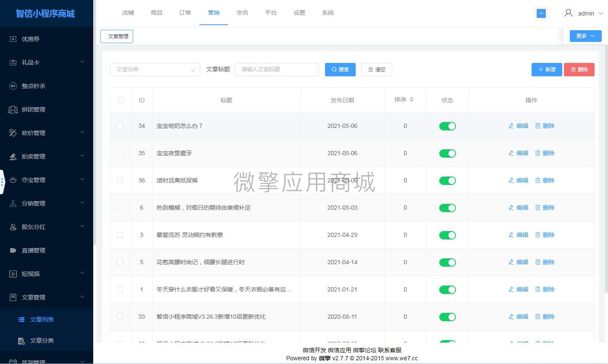Toggle the status switch for article ID 34
This screenshot has height=364, width=608.
[x=447, y=126]
